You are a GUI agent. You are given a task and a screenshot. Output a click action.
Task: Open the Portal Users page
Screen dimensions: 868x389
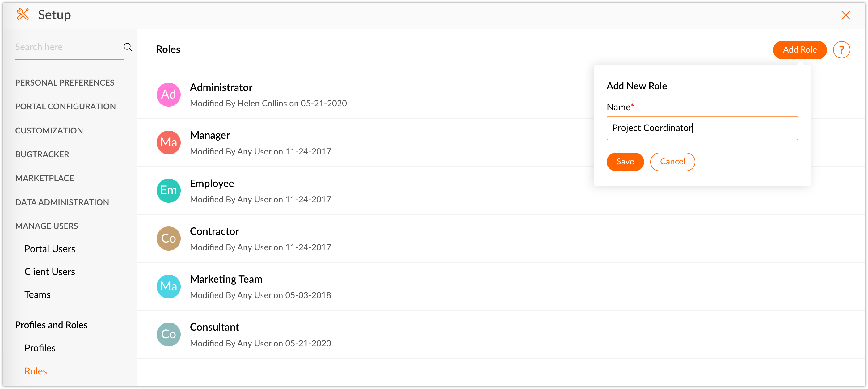point(50,249)
